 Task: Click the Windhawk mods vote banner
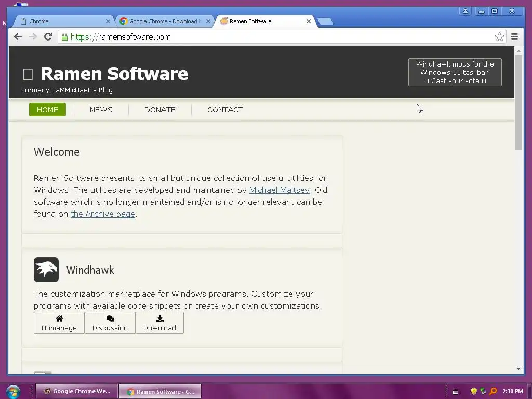(455, 72)
